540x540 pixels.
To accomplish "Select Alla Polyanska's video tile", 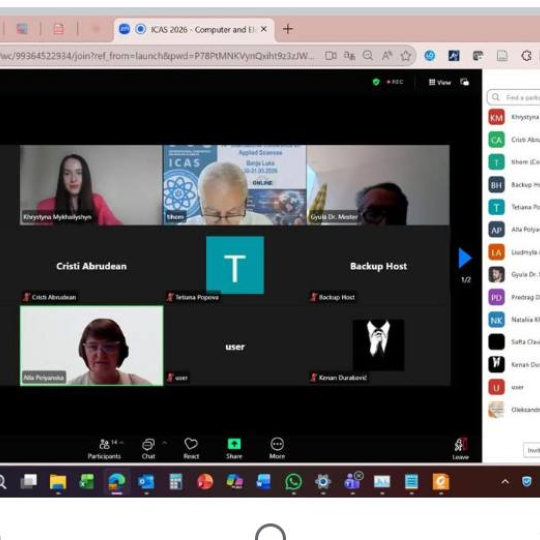I will (x=91, y=346).
